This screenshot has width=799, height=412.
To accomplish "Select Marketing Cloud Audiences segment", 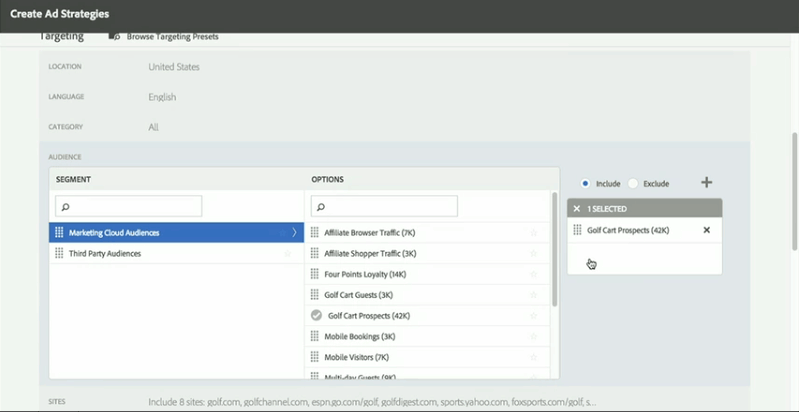I will coord(176,233).
